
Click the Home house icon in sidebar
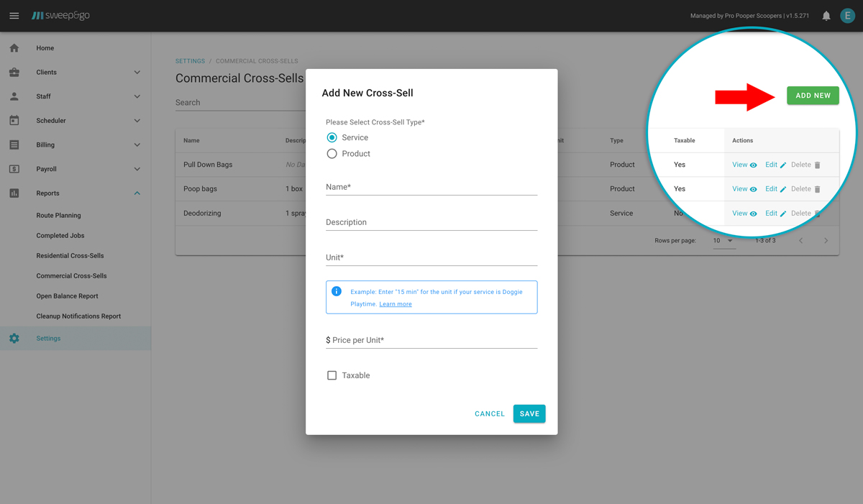pyautogui.click(x=14, y=48)
